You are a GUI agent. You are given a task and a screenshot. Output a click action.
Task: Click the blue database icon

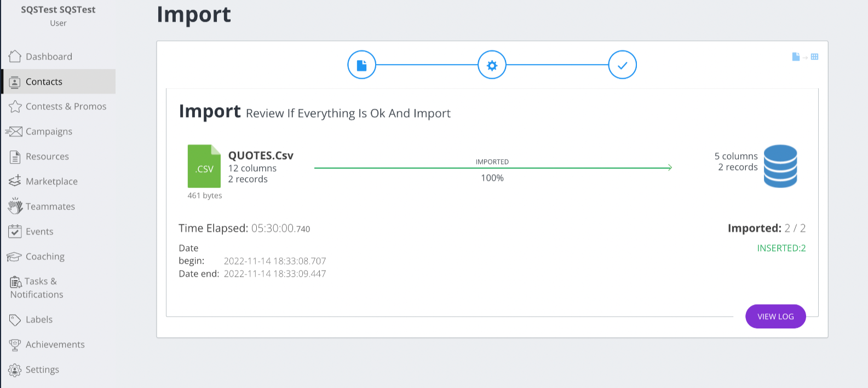[780, 166]
